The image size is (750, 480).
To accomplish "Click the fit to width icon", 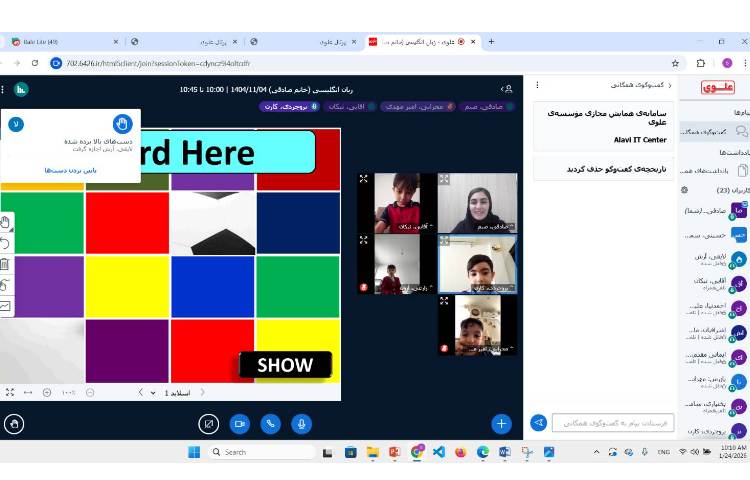I will [x=28, y=393].
